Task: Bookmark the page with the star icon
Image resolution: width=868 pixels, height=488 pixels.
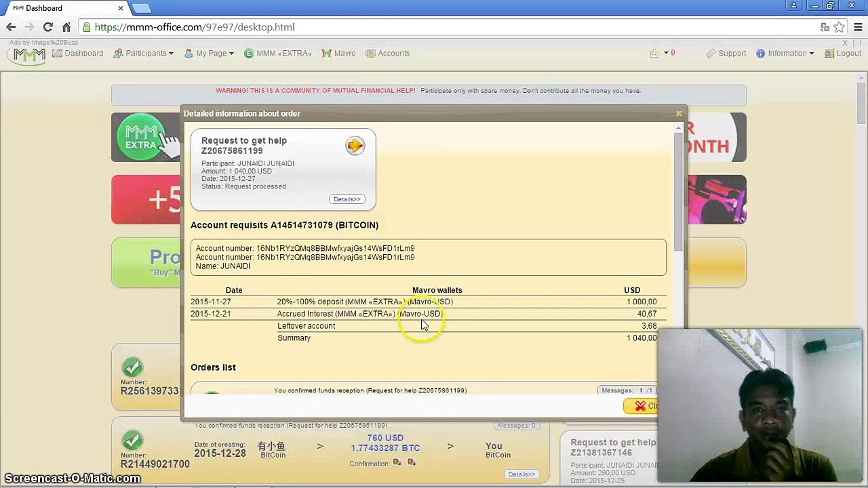Action: [840, 27]
